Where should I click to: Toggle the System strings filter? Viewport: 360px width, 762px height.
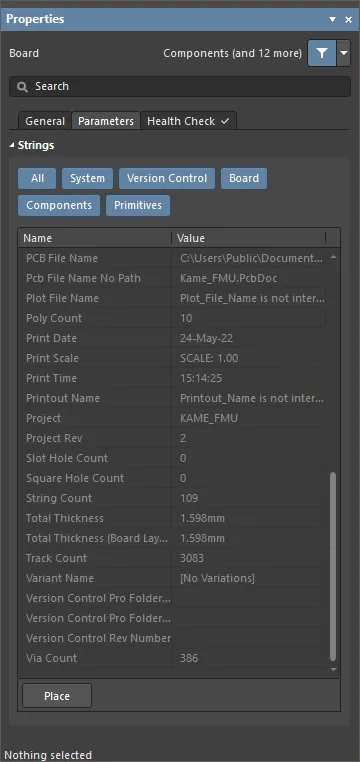[87, 178]
